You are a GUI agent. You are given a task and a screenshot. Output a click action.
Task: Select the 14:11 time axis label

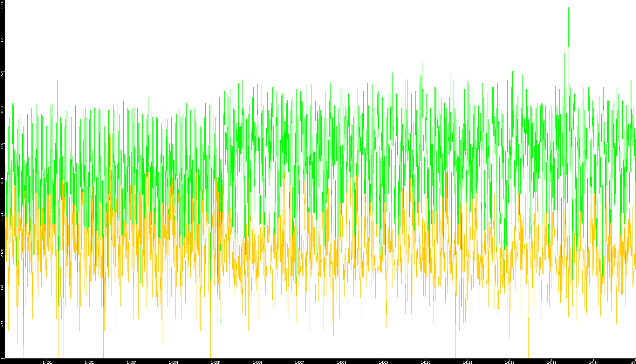click(467, 362)
